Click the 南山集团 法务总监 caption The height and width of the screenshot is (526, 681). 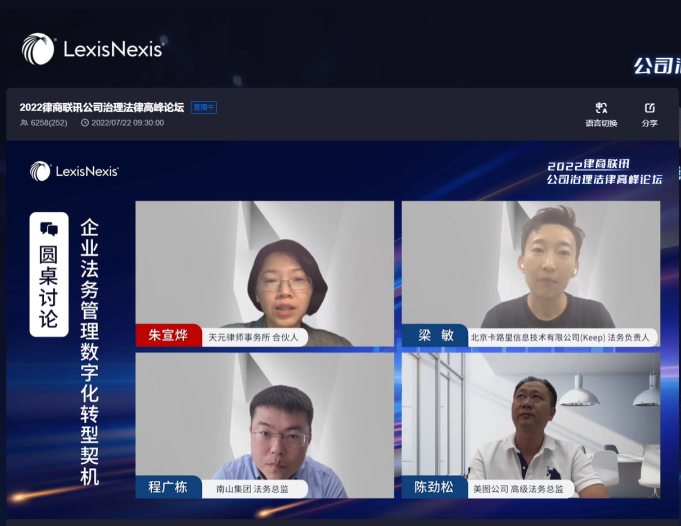coord(253,489)
